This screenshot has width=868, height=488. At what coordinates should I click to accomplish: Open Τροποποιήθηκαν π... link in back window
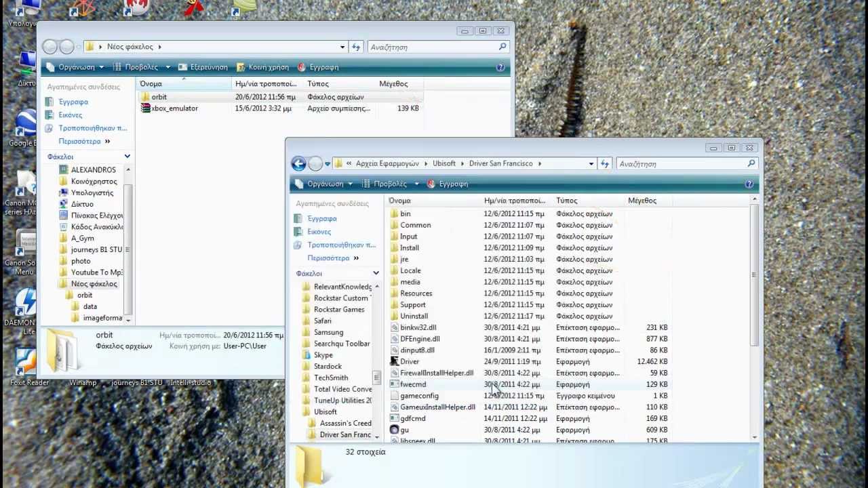93,128
